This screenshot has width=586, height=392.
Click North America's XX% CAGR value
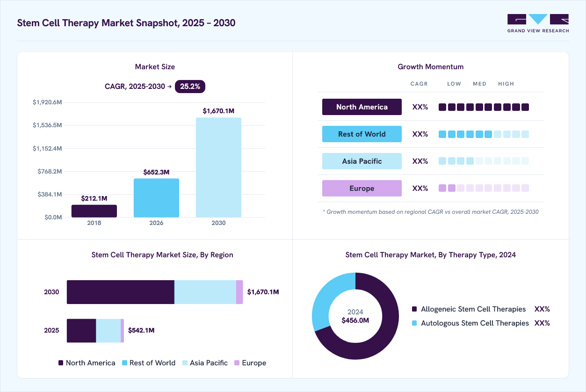(420, 107)
